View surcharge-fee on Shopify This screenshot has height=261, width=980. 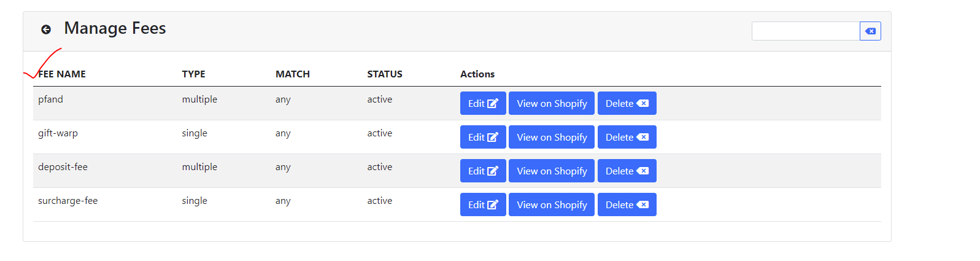click(x=552, y=205)
